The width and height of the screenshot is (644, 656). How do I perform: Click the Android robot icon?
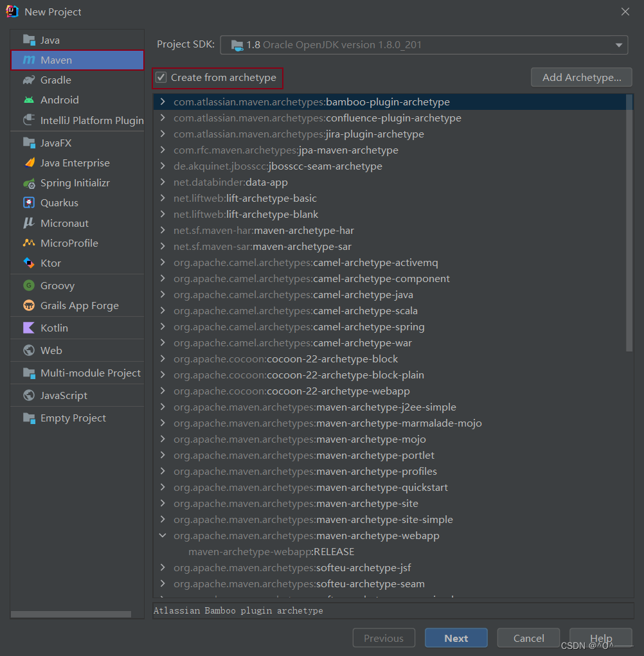(x=29, y=100)
